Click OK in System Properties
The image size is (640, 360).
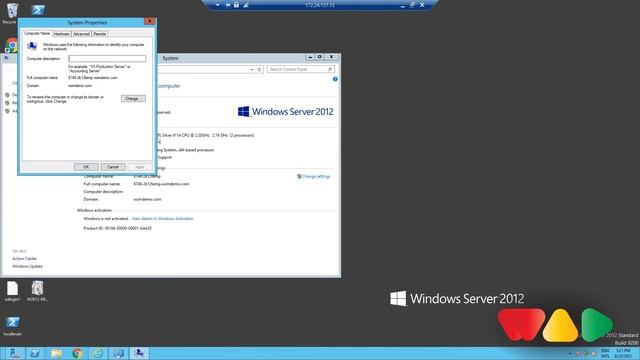point(86,167)
